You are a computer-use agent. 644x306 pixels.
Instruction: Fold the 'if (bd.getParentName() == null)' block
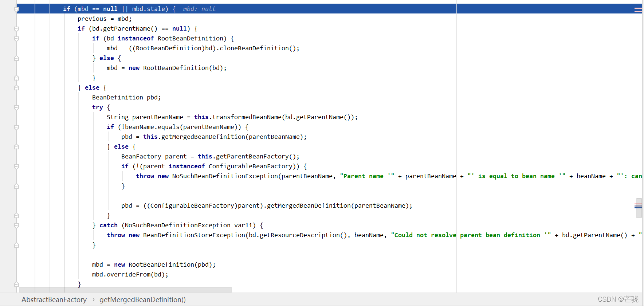[x=16, y=28]
